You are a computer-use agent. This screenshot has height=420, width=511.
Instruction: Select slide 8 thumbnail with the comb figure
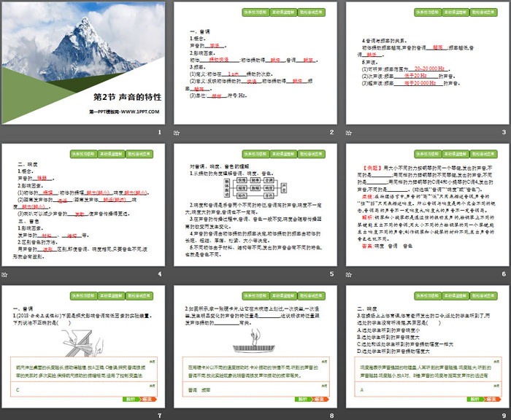click(x=255, y=347)
